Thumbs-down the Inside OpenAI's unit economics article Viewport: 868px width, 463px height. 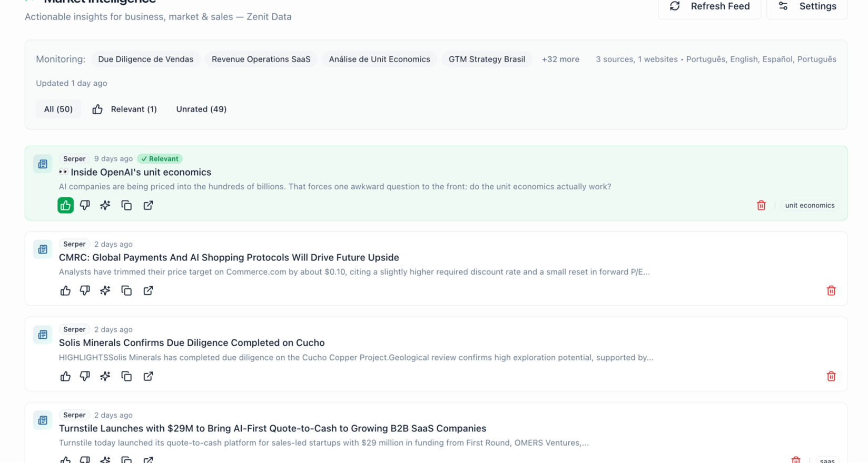coord(85,205)
